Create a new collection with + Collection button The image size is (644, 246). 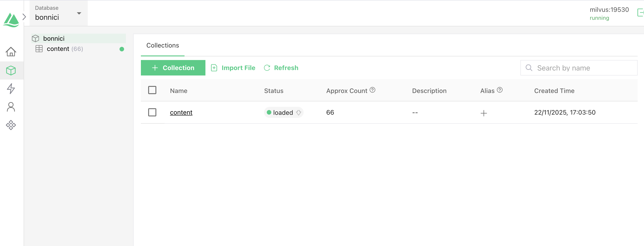click(173, 68)
